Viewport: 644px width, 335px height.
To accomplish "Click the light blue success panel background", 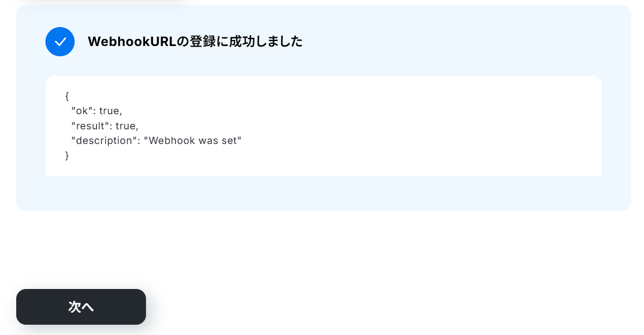I will tap(323, 193).
